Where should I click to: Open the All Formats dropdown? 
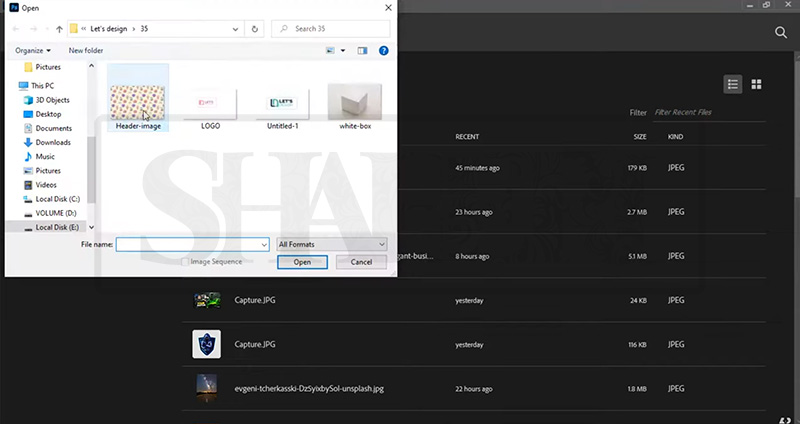[x=332, y=244]
